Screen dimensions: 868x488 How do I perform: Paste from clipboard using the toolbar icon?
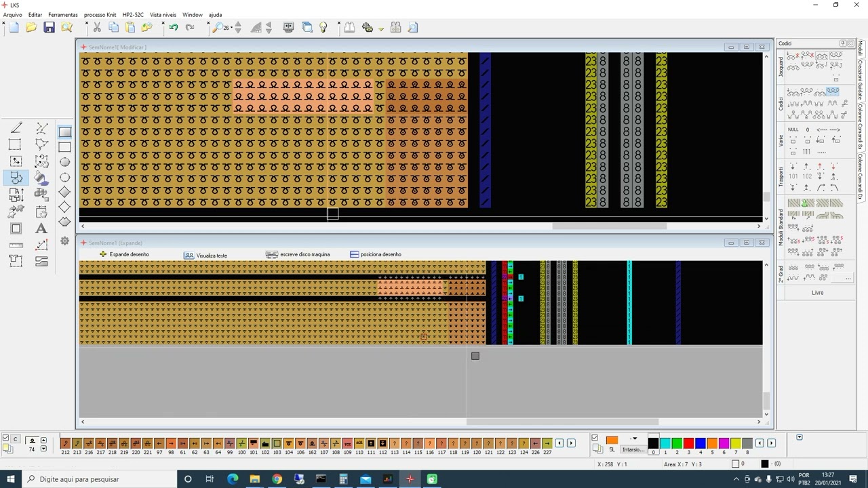[x=130, y=27]
